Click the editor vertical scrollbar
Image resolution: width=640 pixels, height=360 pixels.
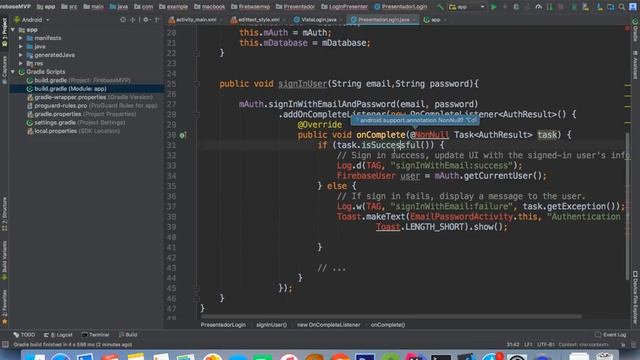click(628, 206)
